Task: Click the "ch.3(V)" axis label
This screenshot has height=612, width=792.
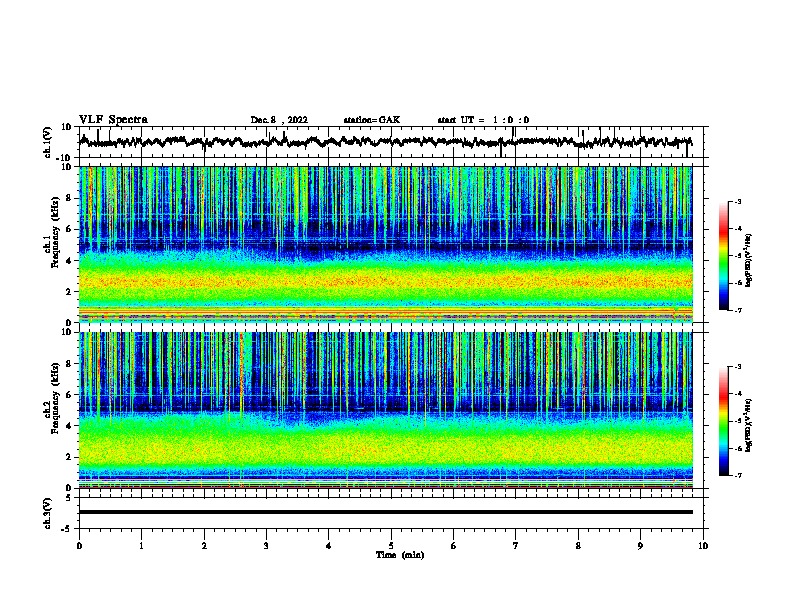Action: point(48,513)
